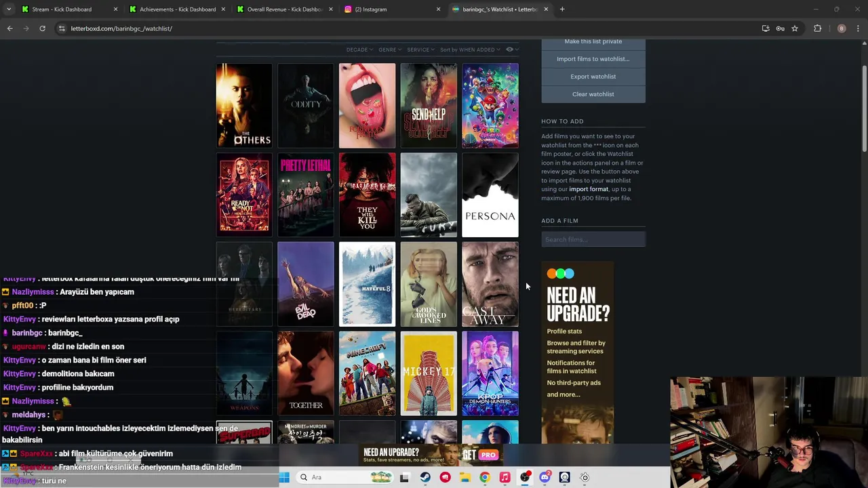Open the Cast Away poster
The image size is (868, 488).
coord(490,284)
